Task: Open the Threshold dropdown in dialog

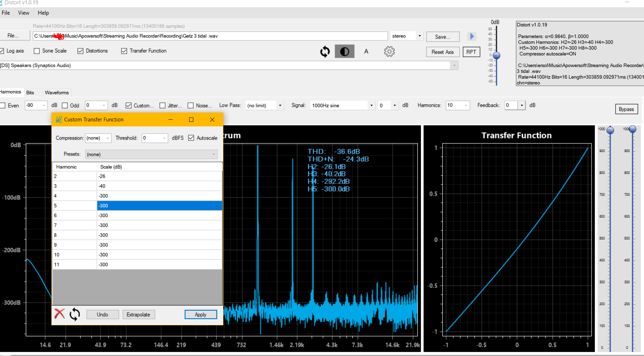Action: (x=164, y=138)
